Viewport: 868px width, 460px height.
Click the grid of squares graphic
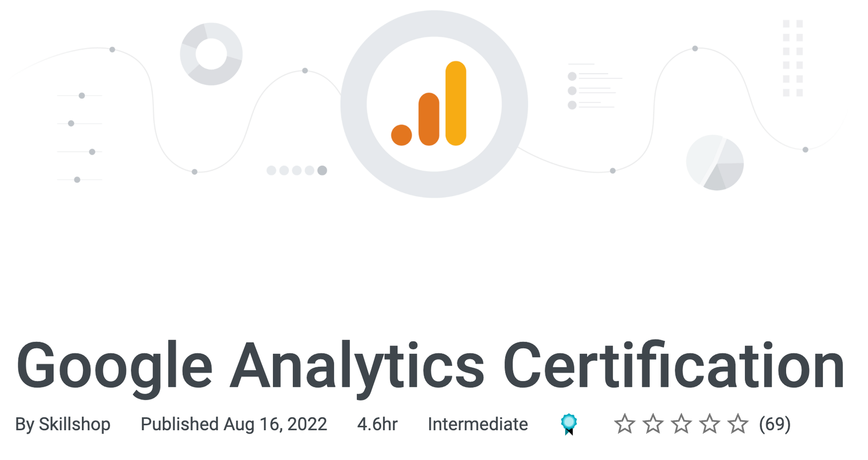793,58
